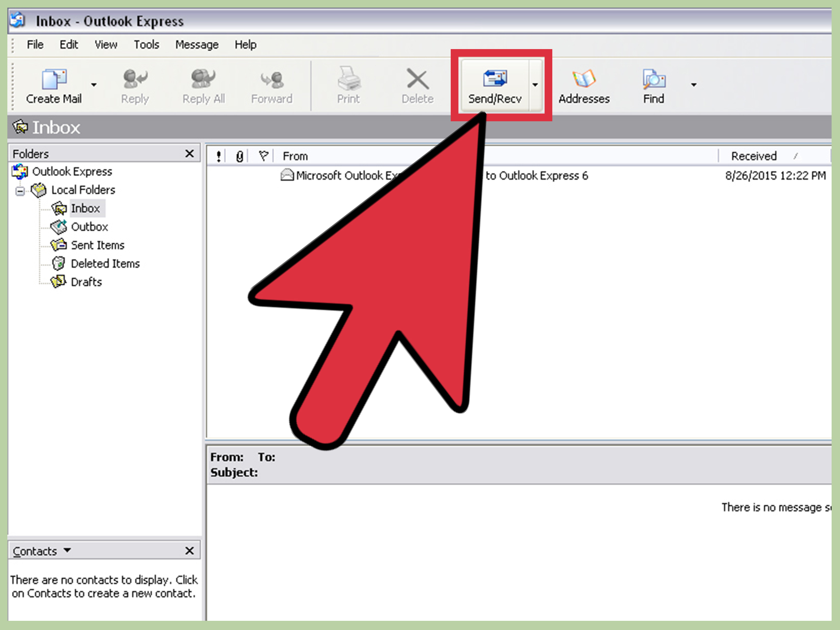Open the Create Mail stationery dropdown arrow
Viewport: 840px width, 630px height.
pos(94,85)
